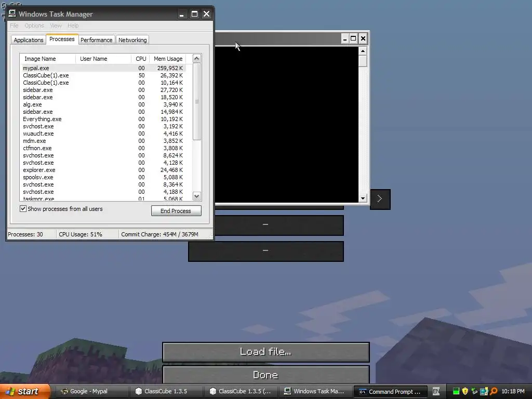532x399 pixels.
Task: Minimize the black console window
Action: [x=345, y=38]
